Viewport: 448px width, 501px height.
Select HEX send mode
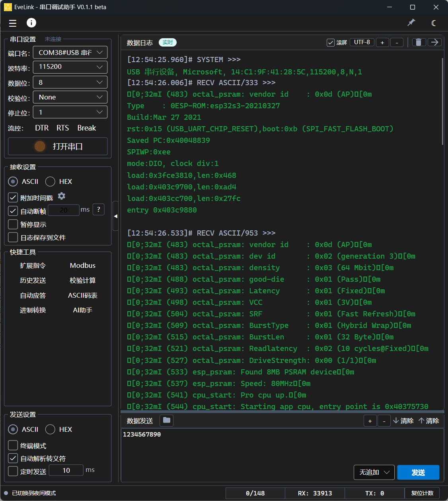click(59, 429)
